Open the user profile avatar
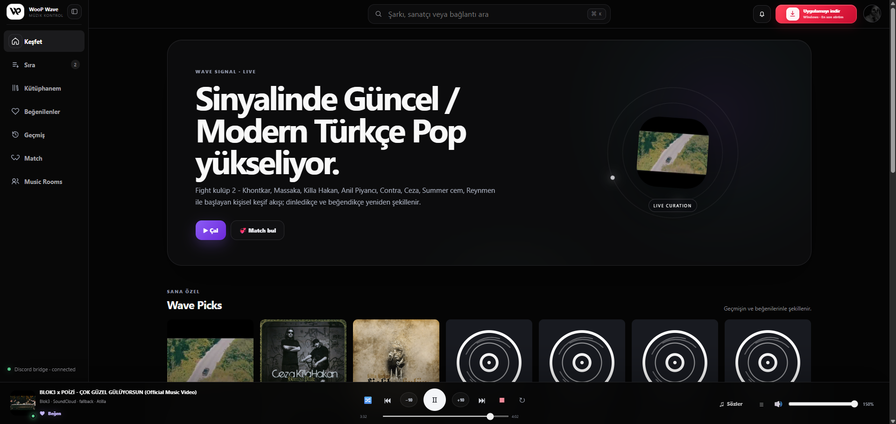Image resolution: width=896 pixels, height=424 pixels. [x=872, y=14]
